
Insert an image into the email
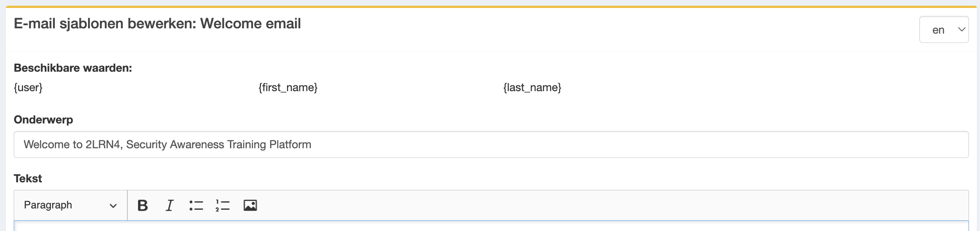pyautogui.click(x=250, y=205)
